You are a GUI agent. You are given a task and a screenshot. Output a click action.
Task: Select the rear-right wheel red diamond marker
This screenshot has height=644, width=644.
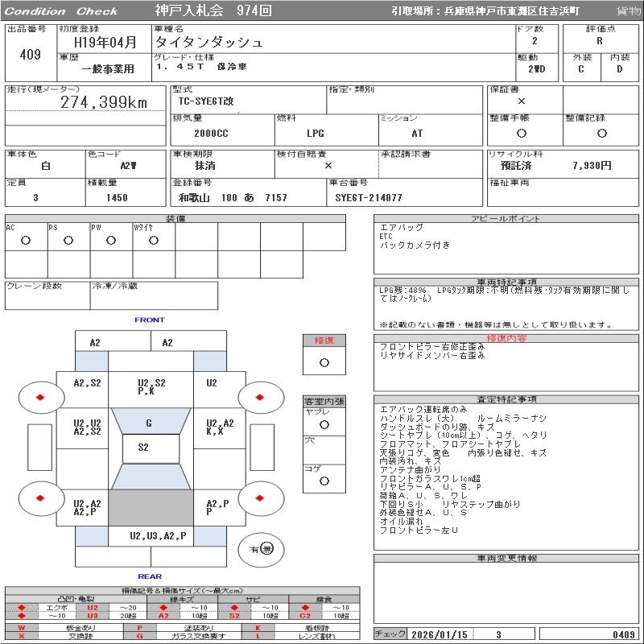(261, 498)
